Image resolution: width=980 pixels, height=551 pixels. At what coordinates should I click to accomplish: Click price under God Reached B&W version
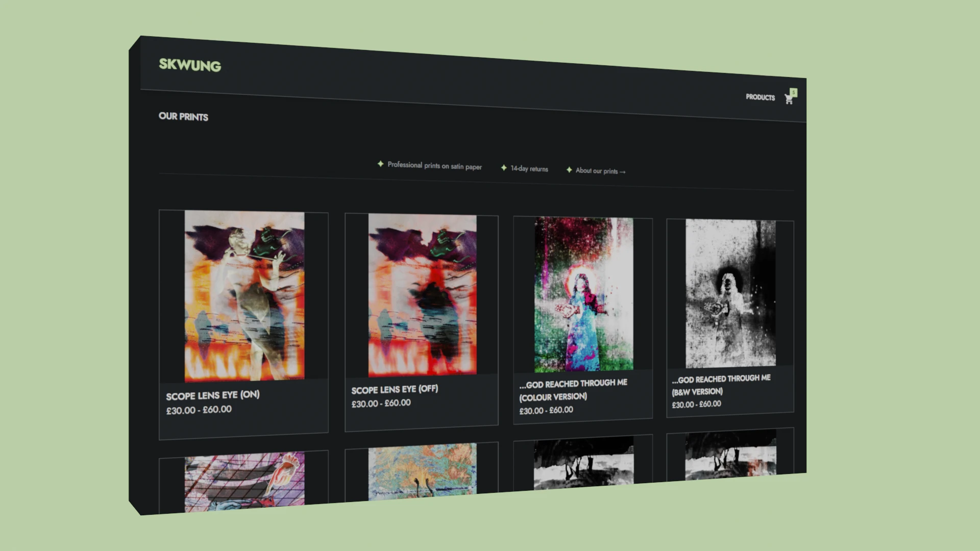[696, 404]
